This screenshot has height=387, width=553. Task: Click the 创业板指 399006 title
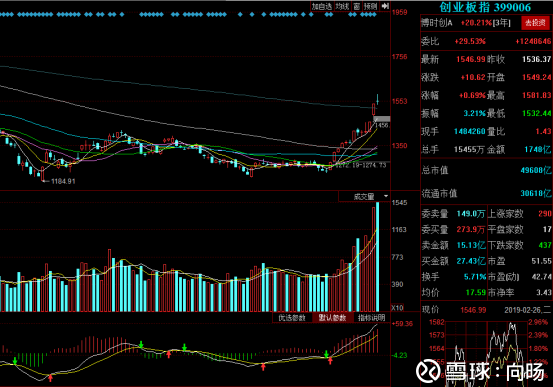[x=485, y=7]
